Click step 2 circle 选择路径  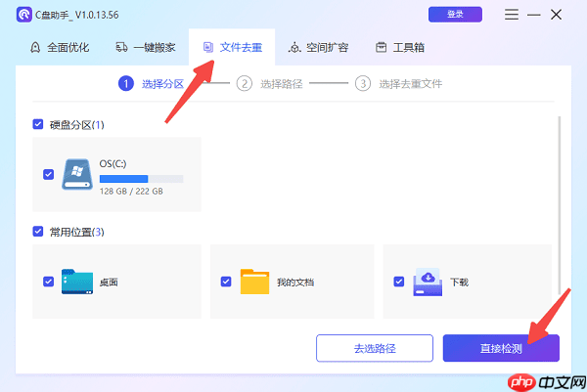pyautogui.click(x=244, y=84)
